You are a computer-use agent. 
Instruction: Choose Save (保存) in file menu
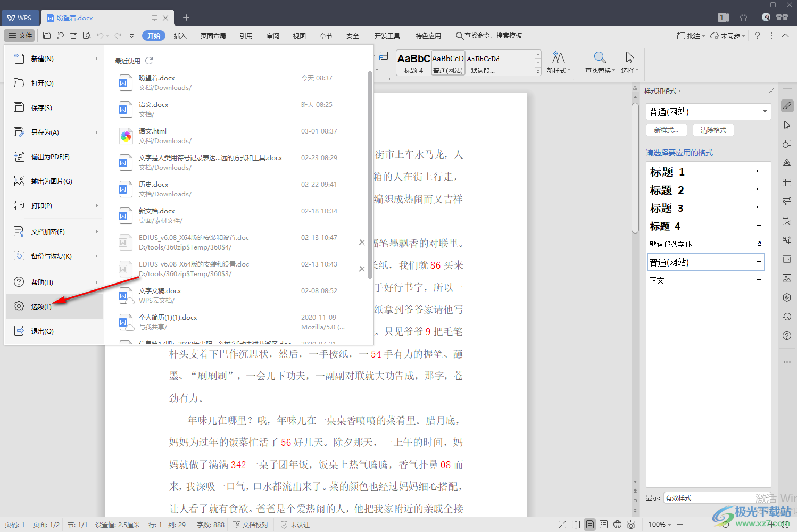click(x=54, y=107)
